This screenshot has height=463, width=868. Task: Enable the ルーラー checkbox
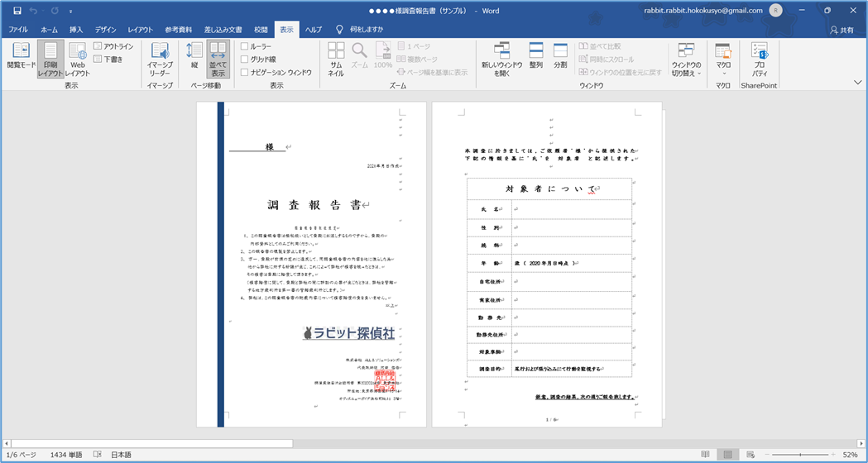(245, 47)
